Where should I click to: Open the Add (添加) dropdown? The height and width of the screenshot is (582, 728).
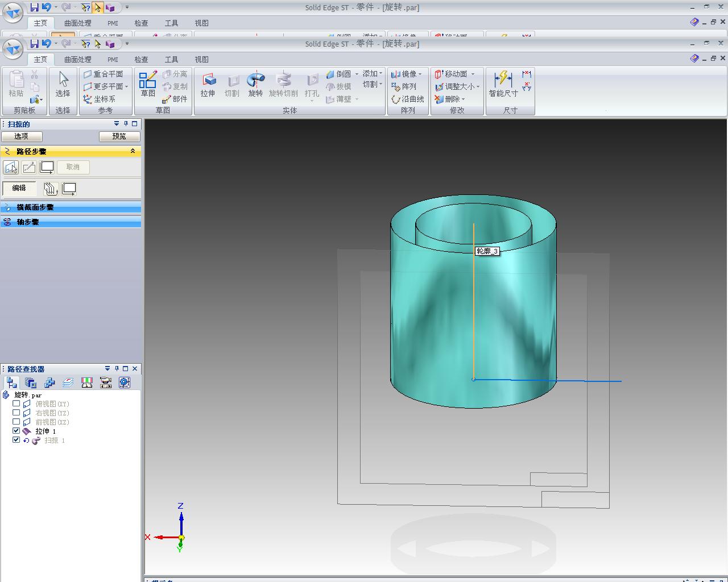(x=373, y=74)
